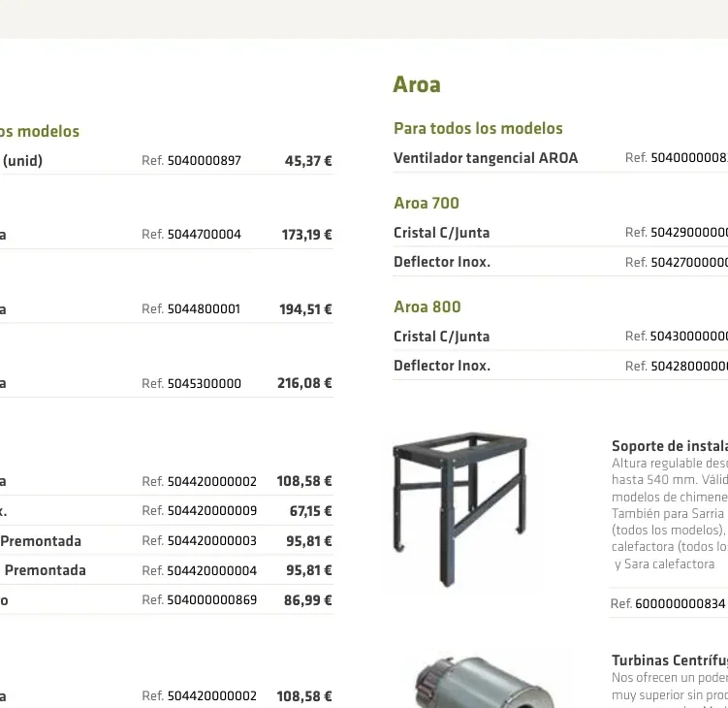The width and height of the screenshot is (728, 708).
Task: Click reference 5044800001
Action: [204, 309]
